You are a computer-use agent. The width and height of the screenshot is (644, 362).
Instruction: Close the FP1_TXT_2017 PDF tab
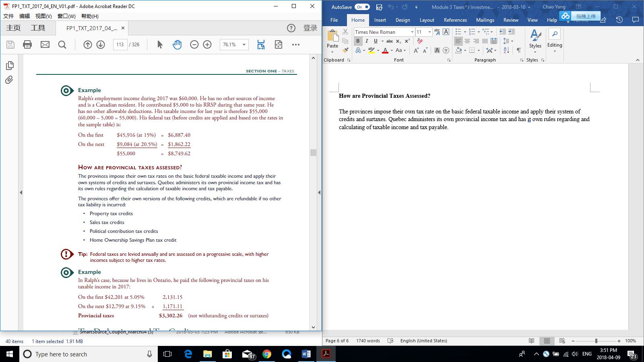click(x=123, y=28)
